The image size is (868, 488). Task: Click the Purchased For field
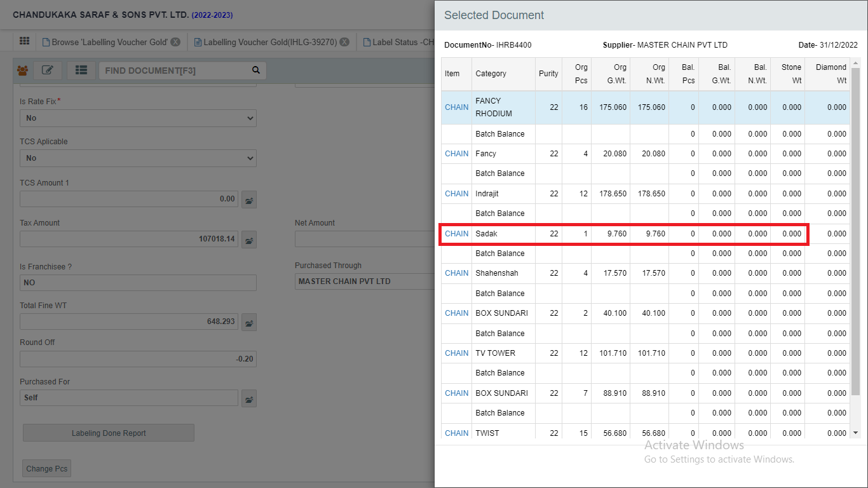click(129, 398)
